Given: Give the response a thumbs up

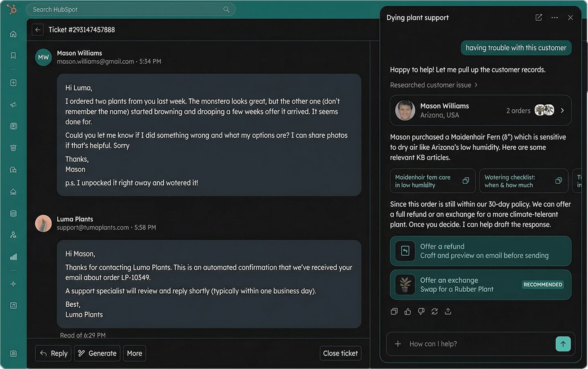Looking at the screenshot, I should pyautogui.click(x=407, y=311).
